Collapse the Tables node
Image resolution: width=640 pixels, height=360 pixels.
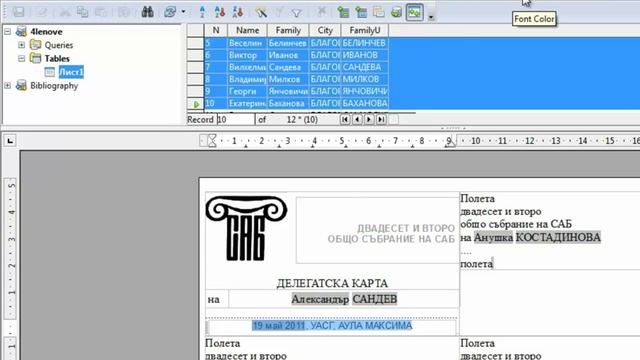22,58
